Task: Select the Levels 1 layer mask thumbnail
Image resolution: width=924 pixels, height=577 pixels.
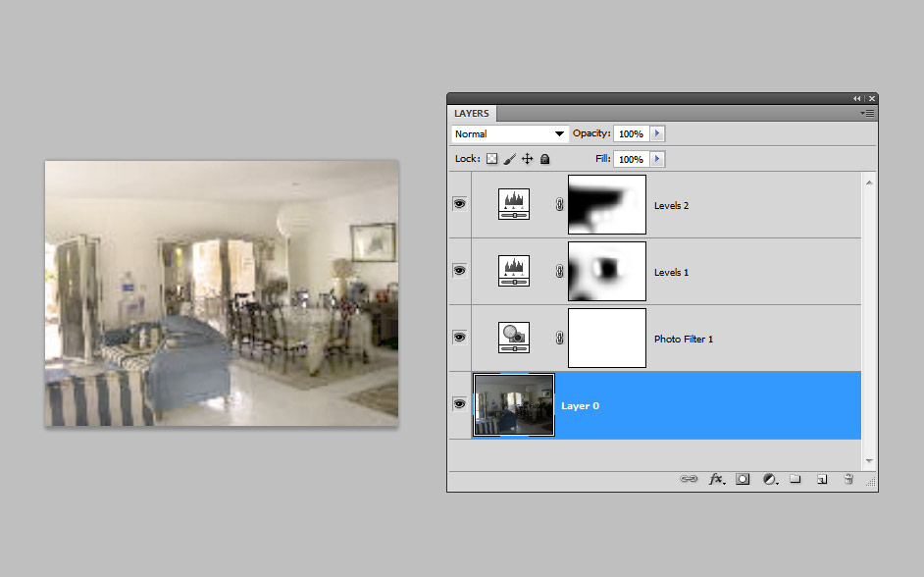Action: [x=607, y=271]
